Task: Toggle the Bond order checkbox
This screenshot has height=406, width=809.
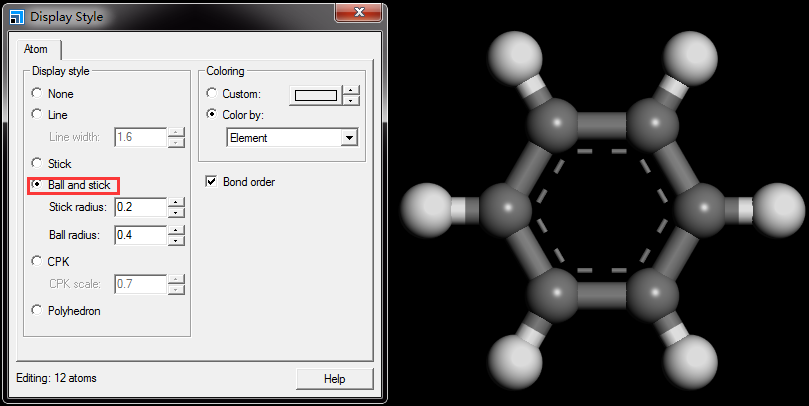Action: click(x=211, y=182)
